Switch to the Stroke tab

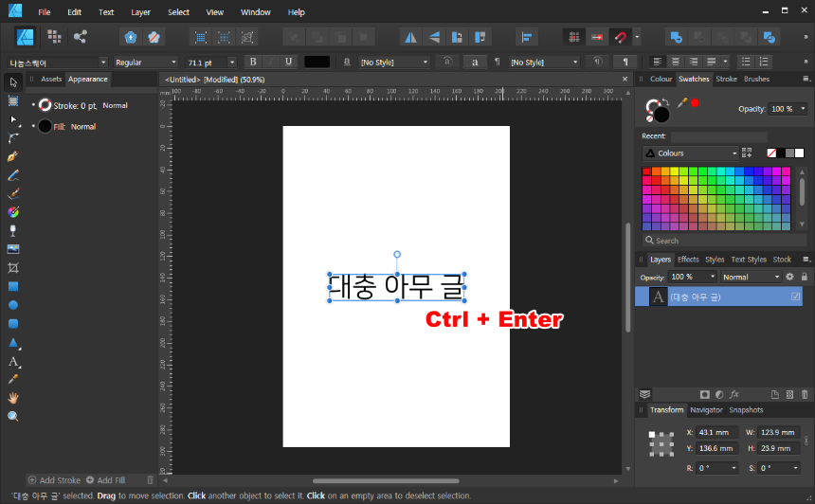(726, 79)
